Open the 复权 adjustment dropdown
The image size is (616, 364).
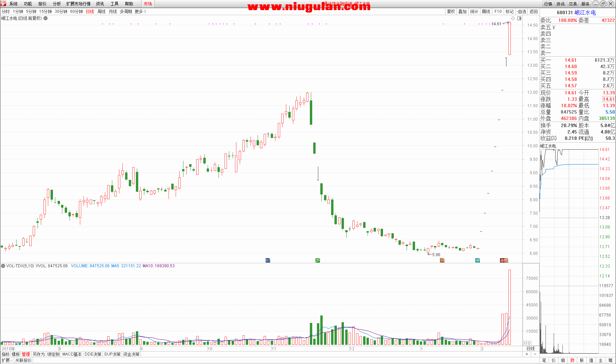pyautogui.click(x=451, y=11)
